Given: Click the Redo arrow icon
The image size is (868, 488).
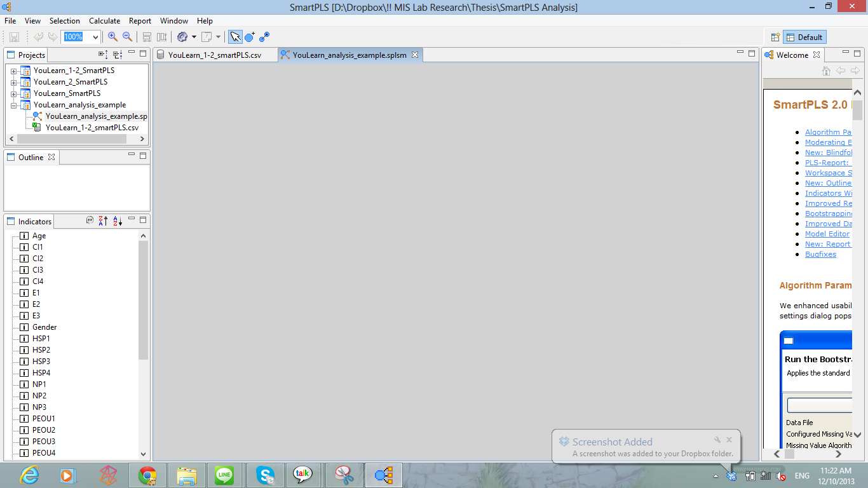Looking at the screenshot, I should point(52,37).
